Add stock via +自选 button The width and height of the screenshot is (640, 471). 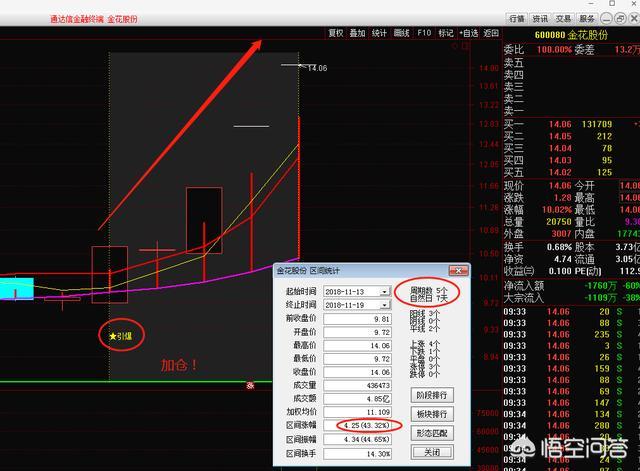[x=468, y=33]
